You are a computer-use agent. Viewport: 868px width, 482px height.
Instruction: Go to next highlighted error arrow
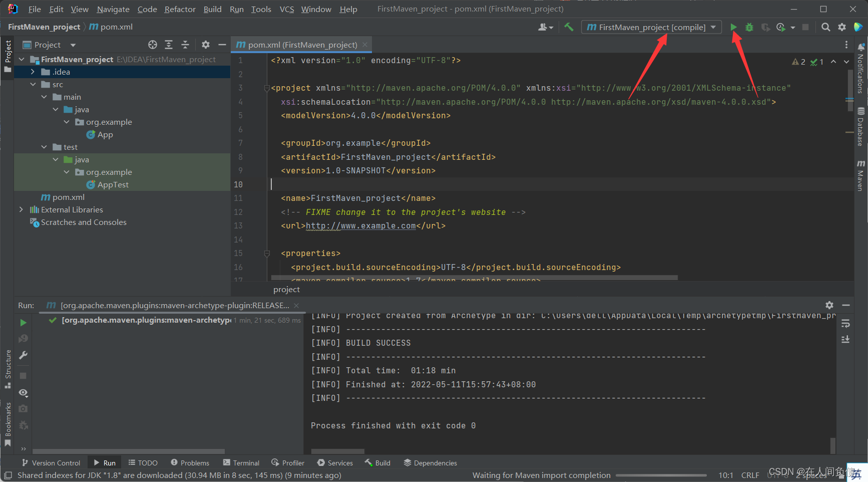tap(846, 62)
